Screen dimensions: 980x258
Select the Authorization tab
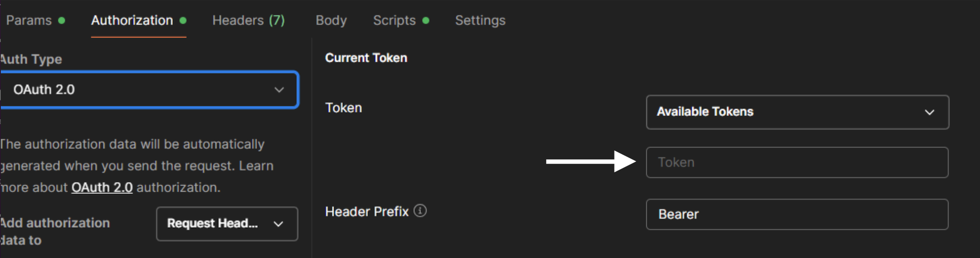[x=132, y=20]
